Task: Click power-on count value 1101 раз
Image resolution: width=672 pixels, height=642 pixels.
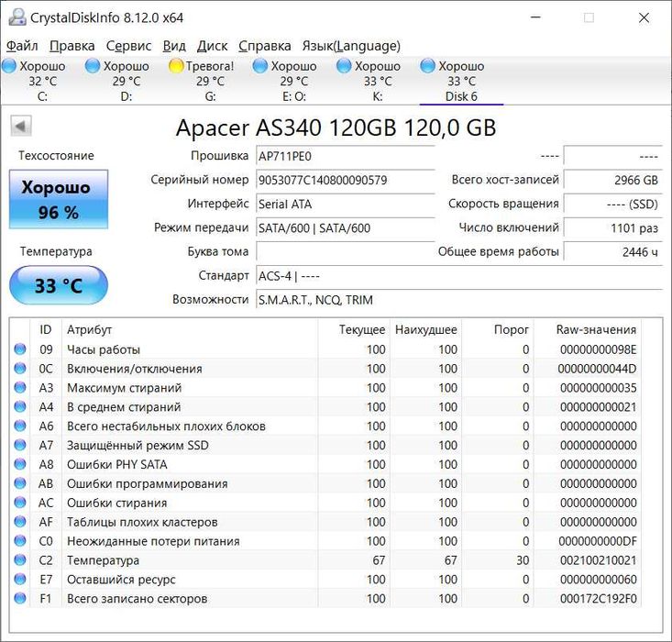Action: pyautogui.click(x=612, y=228)
